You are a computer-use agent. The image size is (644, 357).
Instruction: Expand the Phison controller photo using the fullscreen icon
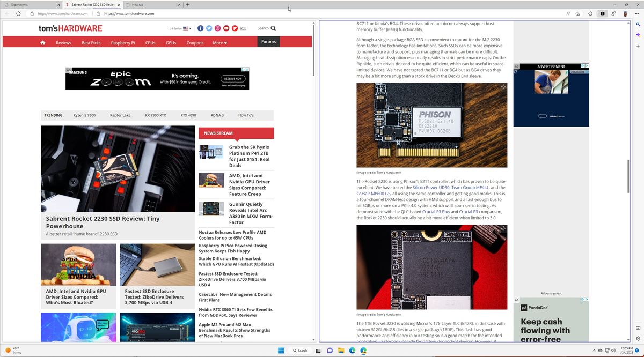(502, 86)
